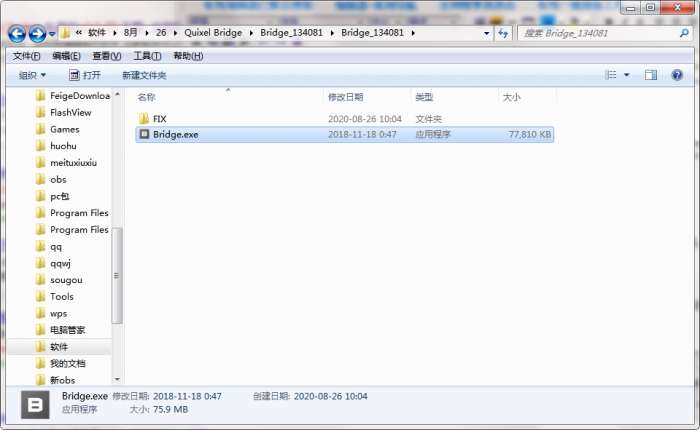Click the 26 breadcrumb segment

coord(161,33)
